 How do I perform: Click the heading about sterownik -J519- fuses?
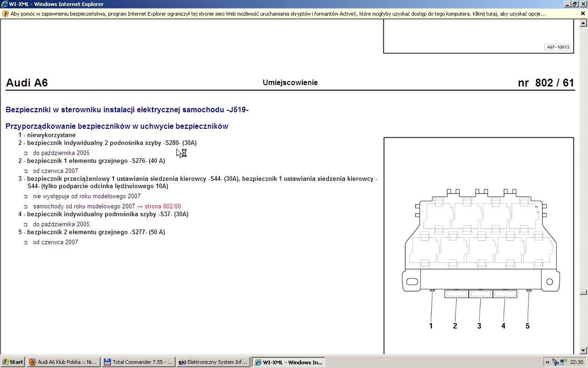pos(127,110)
